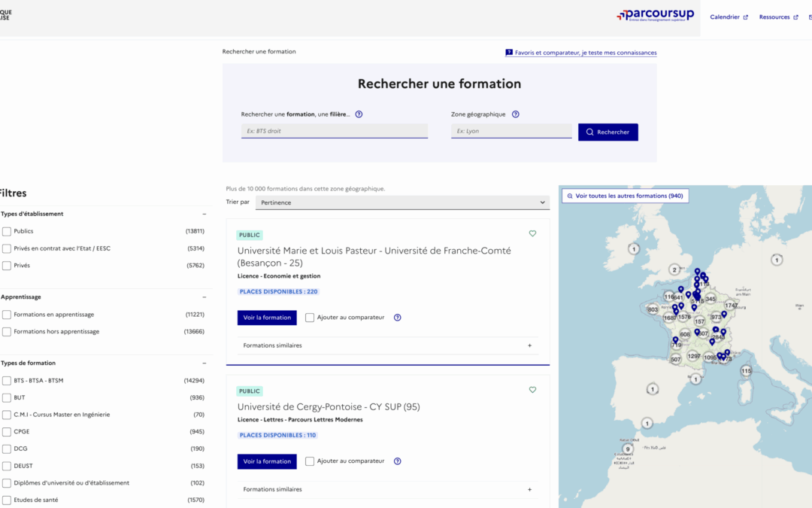
Task: Select the BUT formation type checkbox
Action: tap(7, 397)
